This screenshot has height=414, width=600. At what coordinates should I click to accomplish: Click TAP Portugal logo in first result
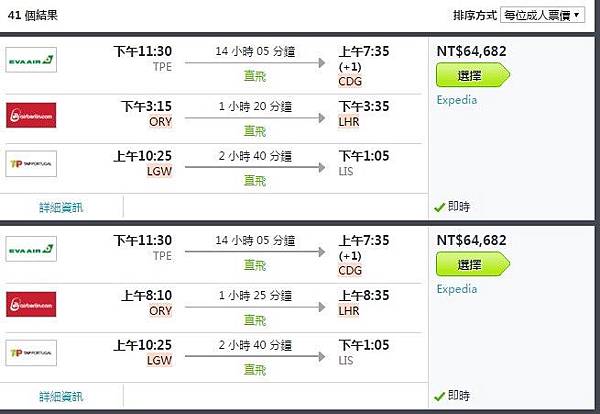pyautogui.click(x=31, y=163)
